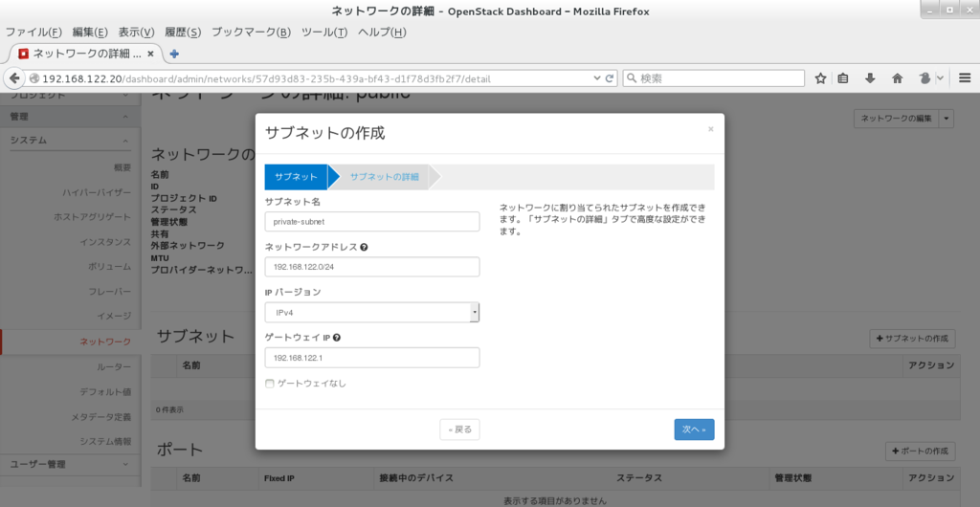
Task: Open ネットワーク in the sidebar
Action: (x=105, y=342)
